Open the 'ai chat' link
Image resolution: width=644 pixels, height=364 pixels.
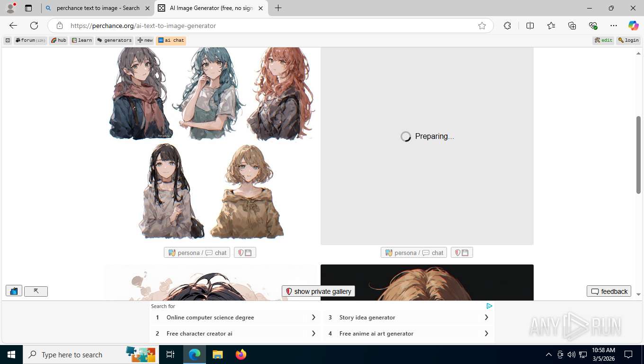point(171,40)
